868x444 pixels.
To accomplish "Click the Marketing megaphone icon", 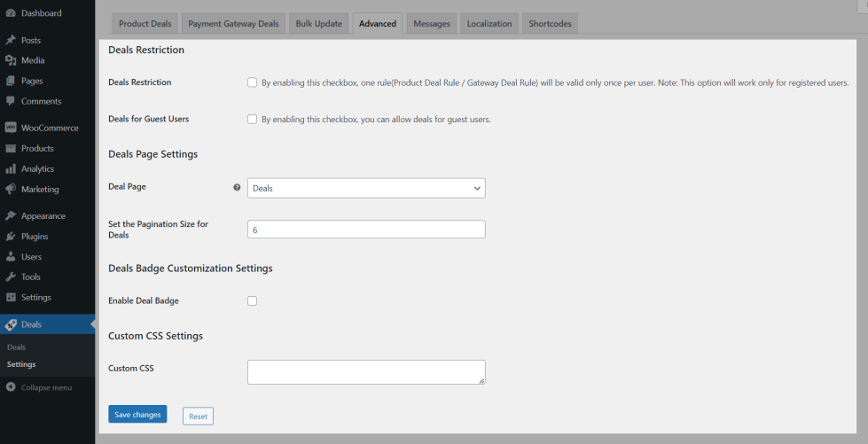I will coord(11,190).
